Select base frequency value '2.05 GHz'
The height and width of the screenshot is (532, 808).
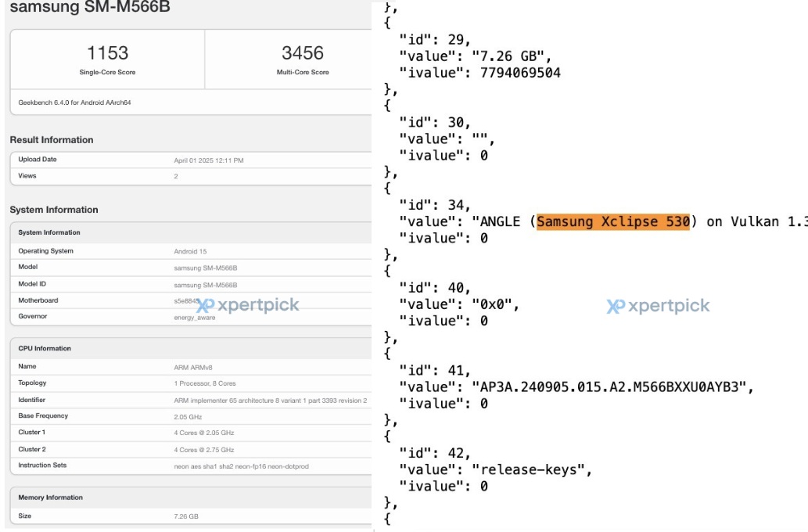point(188,417)
